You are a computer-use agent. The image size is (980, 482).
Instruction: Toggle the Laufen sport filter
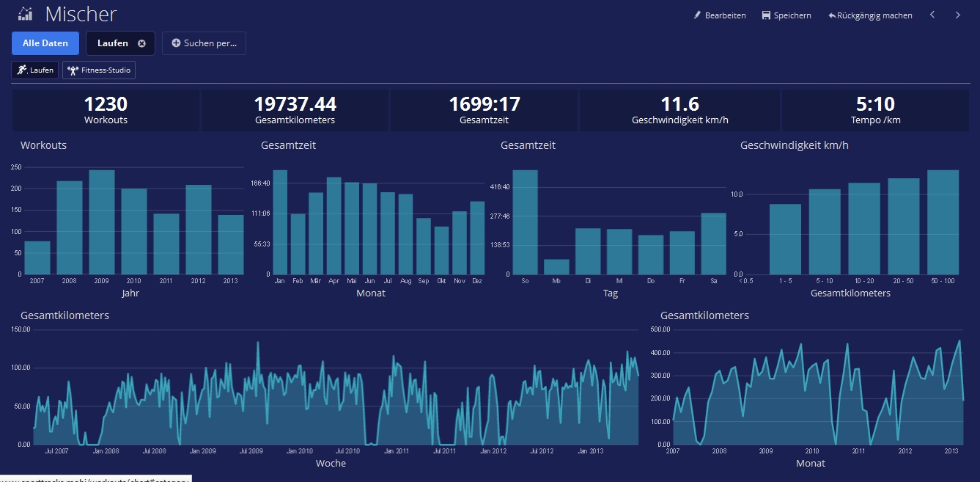(x=35, y=70)
